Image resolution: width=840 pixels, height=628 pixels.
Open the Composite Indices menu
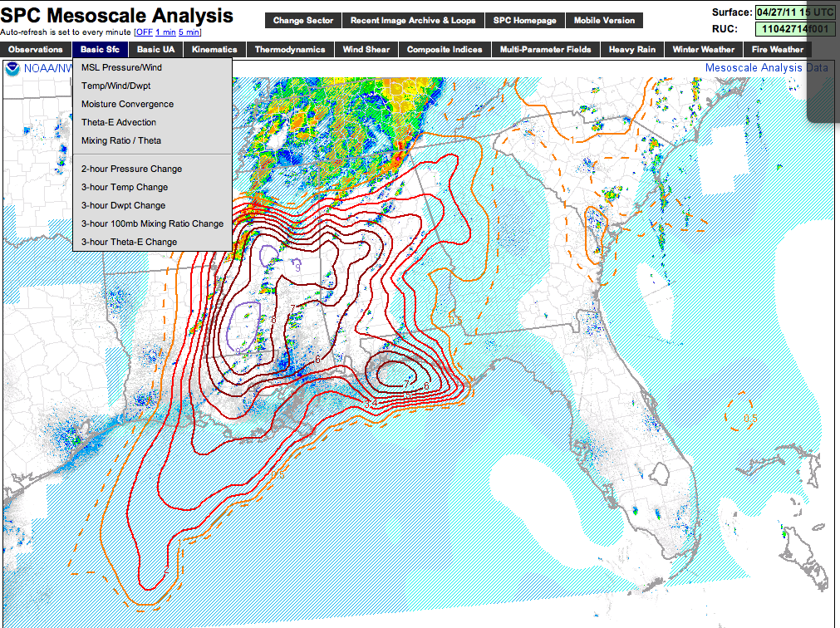tap(445, 50)
